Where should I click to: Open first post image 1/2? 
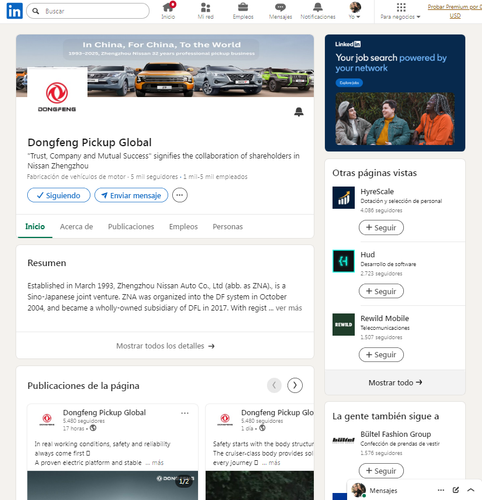tap(113, 485)
